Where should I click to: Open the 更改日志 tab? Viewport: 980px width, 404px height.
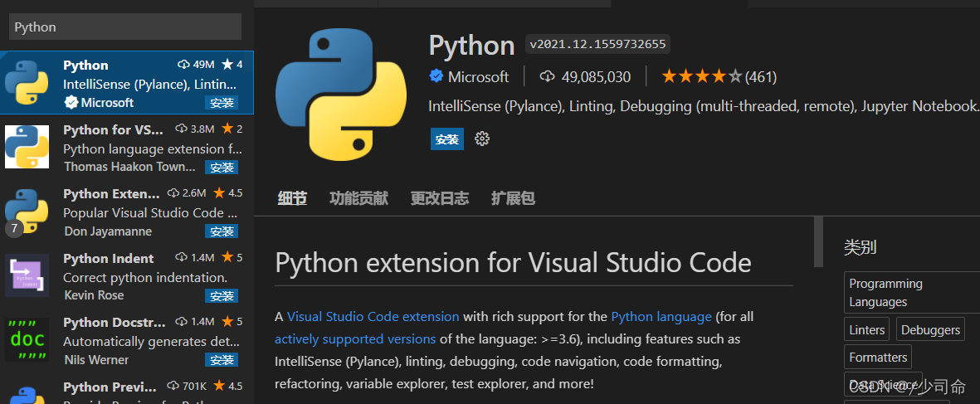439,198
